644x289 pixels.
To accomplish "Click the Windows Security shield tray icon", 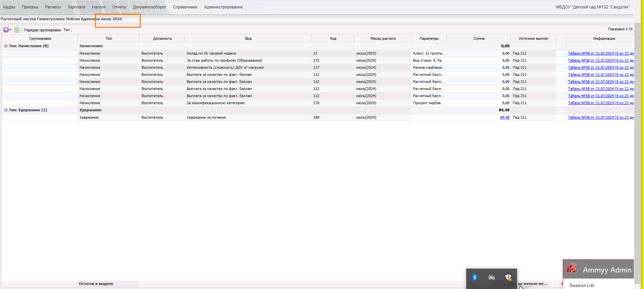I will pyautogui.click(x=508, y=277).
